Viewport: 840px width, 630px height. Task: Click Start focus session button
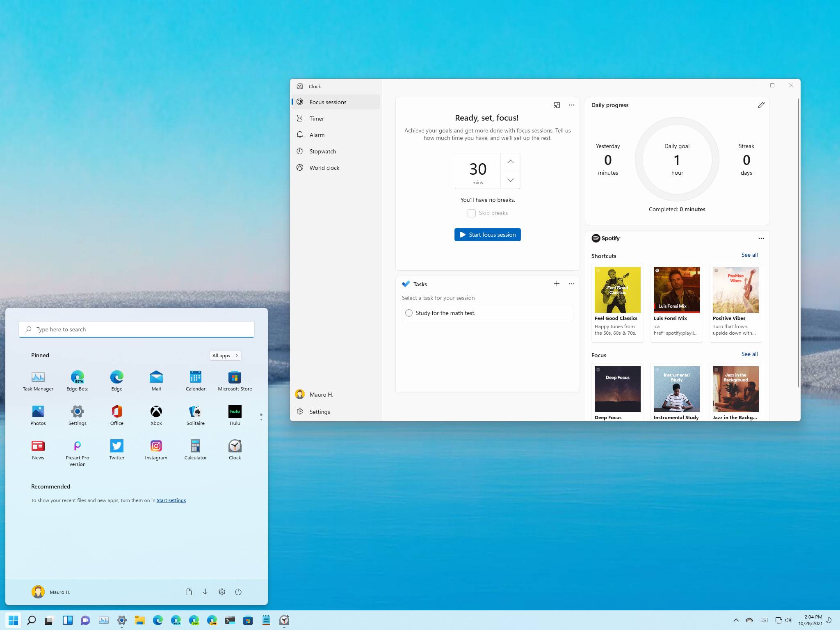tap(488, 234)
